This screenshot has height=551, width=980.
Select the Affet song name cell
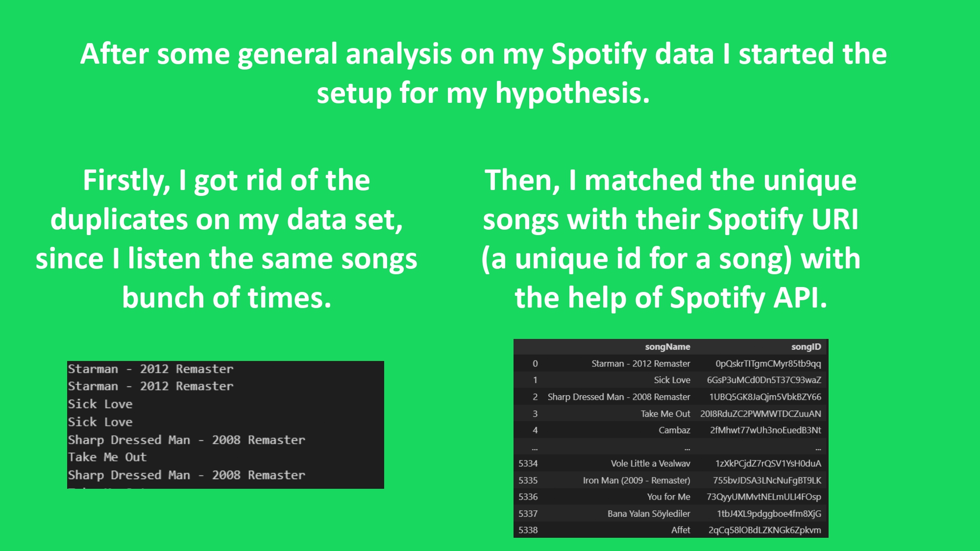pyautogui.click(x=681, y=530)
